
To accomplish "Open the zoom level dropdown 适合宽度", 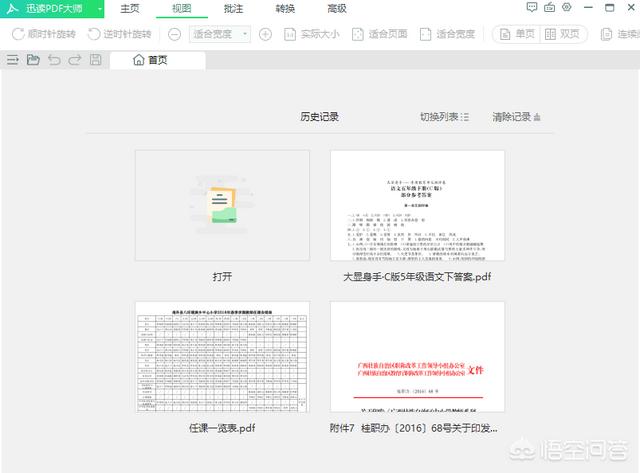I will [x=220, y=34].
